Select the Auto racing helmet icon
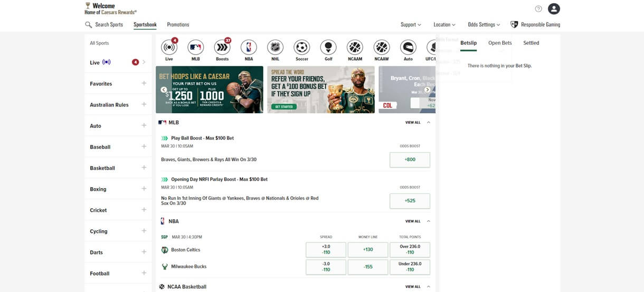The width and height of the screenshot is (644, 292). click(x=408, y=47)
